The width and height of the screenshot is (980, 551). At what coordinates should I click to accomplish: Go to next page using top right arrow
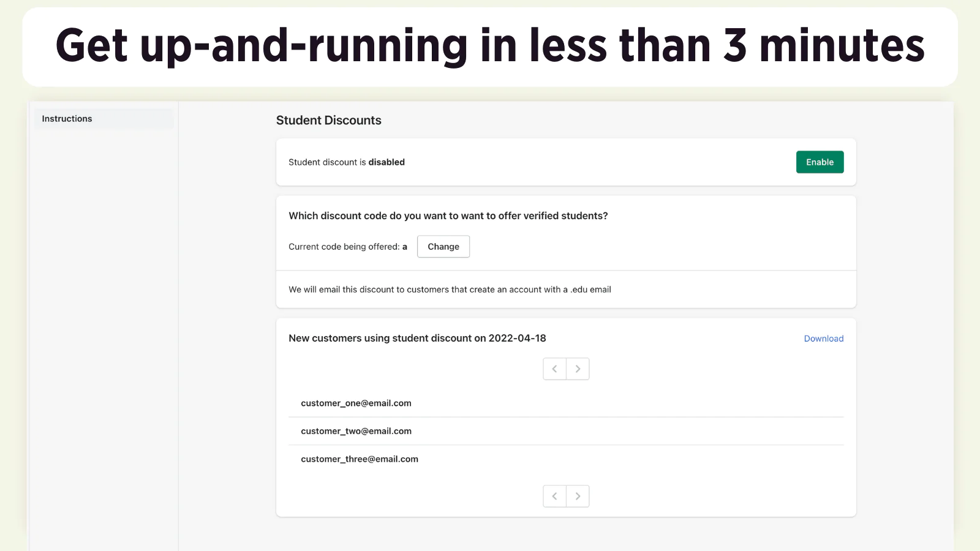pos(578,369)
